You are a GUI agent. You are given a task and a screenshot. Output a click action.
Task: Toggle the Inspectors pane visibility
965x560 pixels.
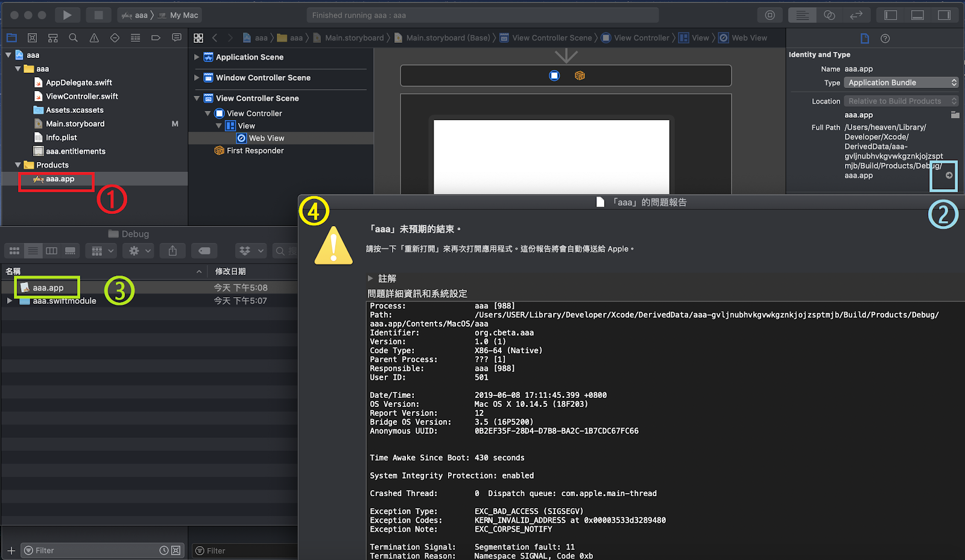[944, 15]
